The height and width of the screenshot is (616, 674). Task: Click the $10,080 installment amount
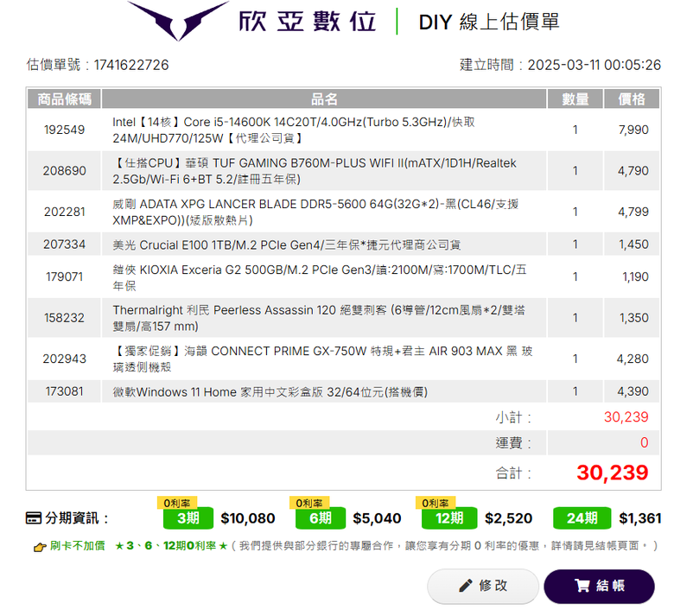tap(248, 518)
